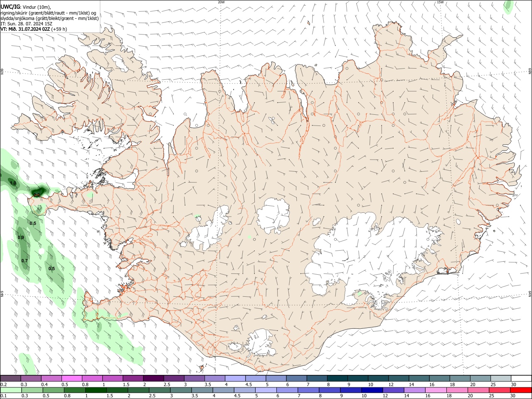532x399 pixels.
Task: Click the 'slydda/snjókoma' legend description line
Action: click(x=49, y=18)
